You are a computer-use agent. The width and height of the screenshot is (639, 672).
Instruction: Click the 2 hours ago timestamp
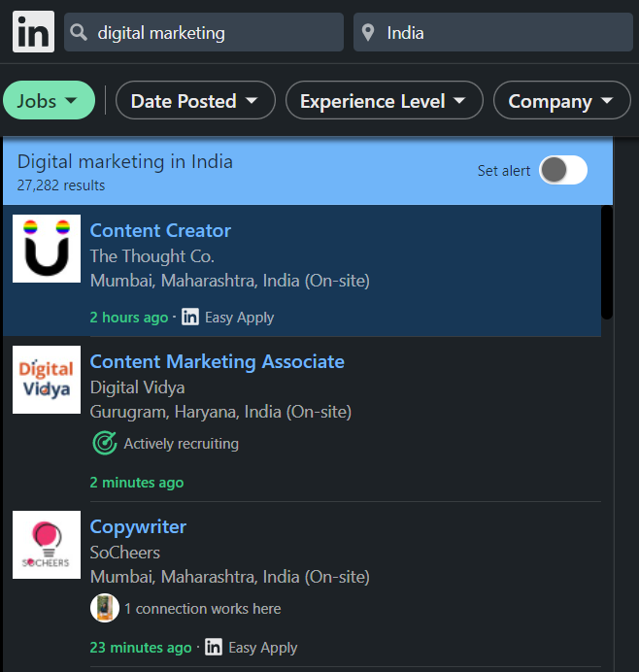tap(129, 318)
